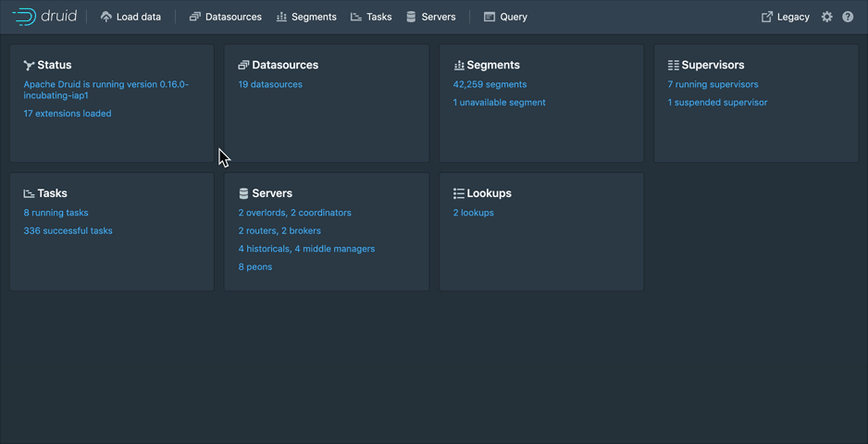Open the Query view
The height and width of the screenshot is (444, 868).
pyautogui.click(x=505, y=17)
